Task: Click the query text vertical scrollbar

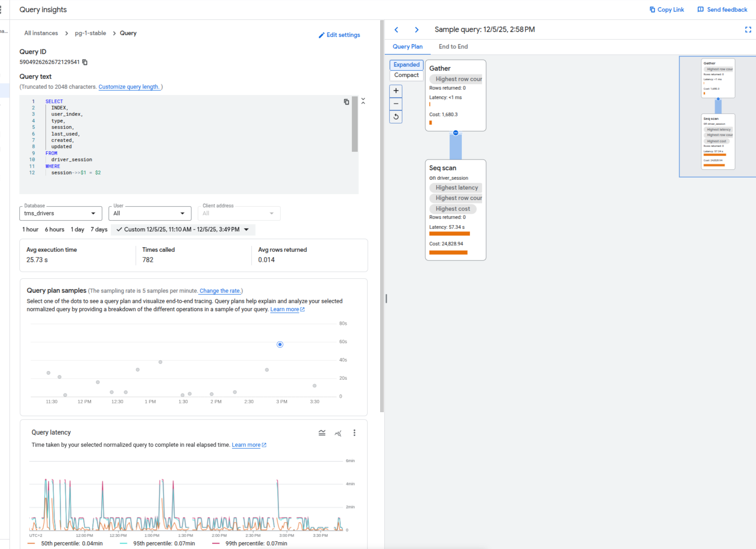Action: (355, 124)
